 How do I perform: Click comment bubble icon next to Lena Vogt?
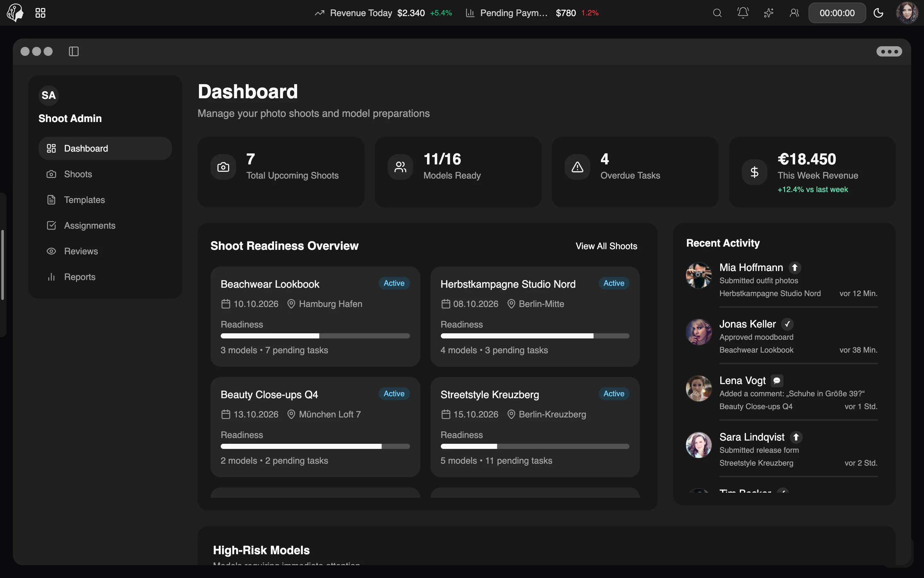pyautogui.click(x=777, y=381)
